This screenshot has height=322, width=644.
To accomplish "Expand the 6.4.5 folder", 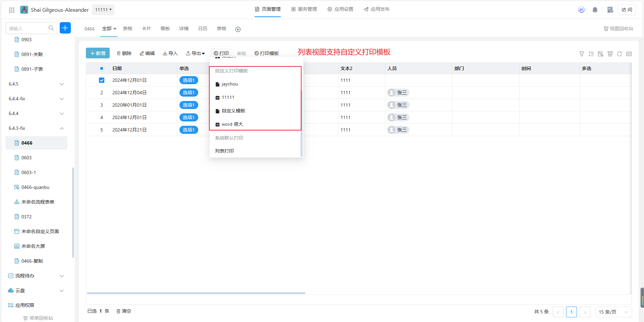I will [x=62, y=84].
